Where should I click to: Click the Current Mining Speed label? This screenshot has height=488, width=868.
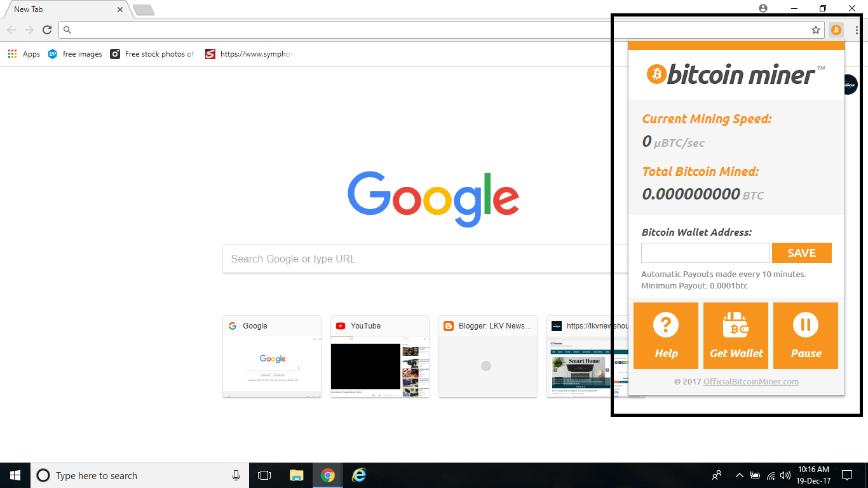point(706,119)
